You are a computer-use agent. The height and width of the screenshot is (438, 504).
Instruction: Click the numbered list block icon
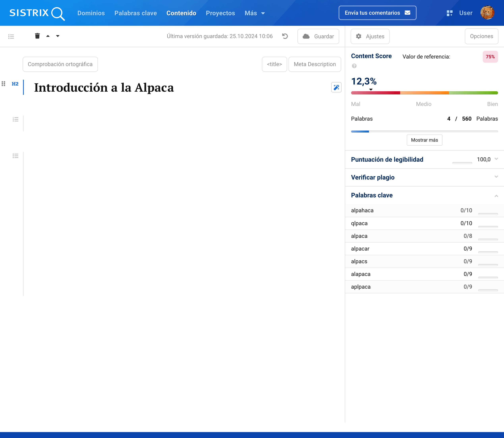15,119
